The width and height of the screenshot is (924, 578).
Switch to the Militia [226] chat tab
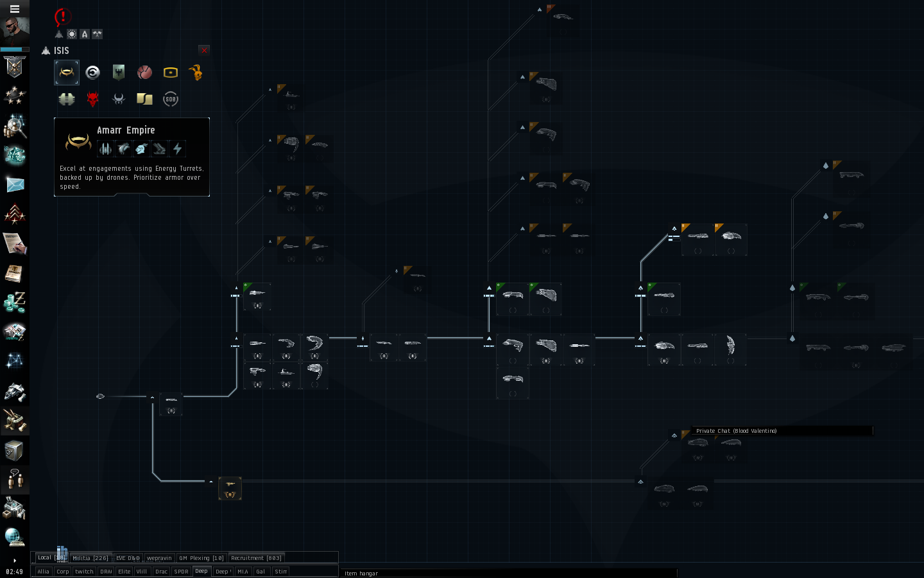(x=90, y=557)
